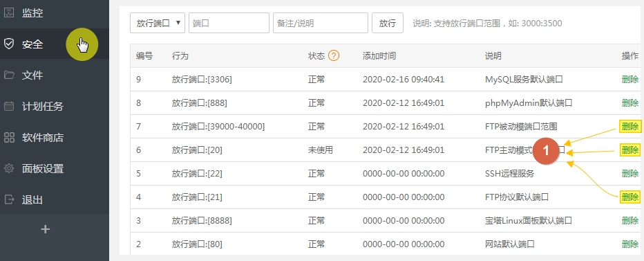Click the 未使用 status in row 6
This screenshot has width=644, height=261.
321,150
